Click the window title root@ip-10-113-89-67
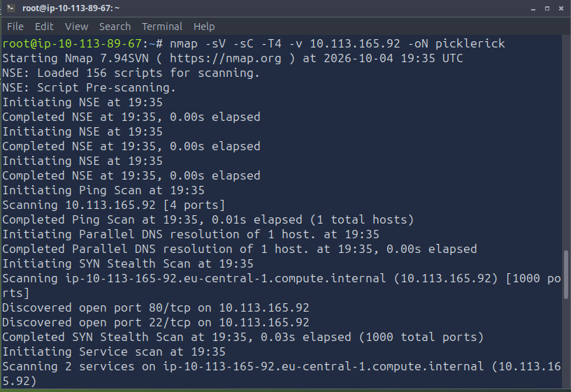Viewport: 571px width, 392px height. pos(71,8)
